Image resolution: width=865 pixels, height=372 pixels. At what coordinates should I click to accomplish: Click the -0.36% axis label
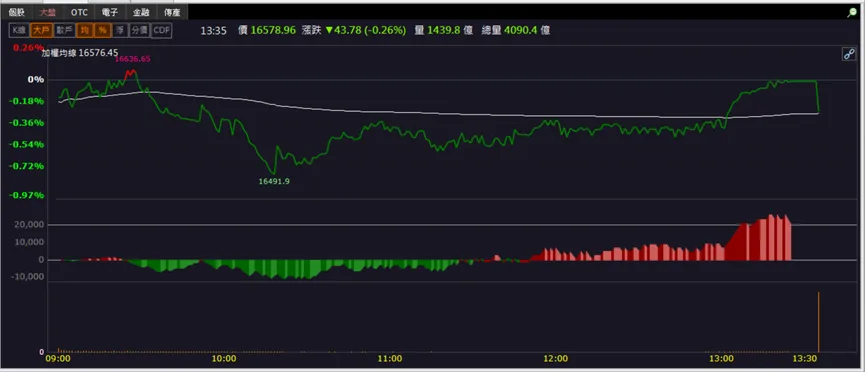point(27,123)
